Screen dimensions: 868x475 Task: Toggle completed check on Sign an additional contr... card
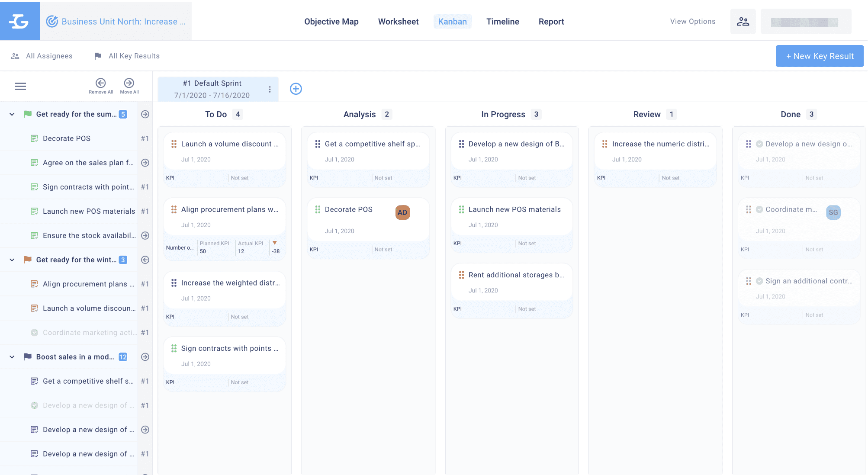pyautogui.click(x=759, y=281)
